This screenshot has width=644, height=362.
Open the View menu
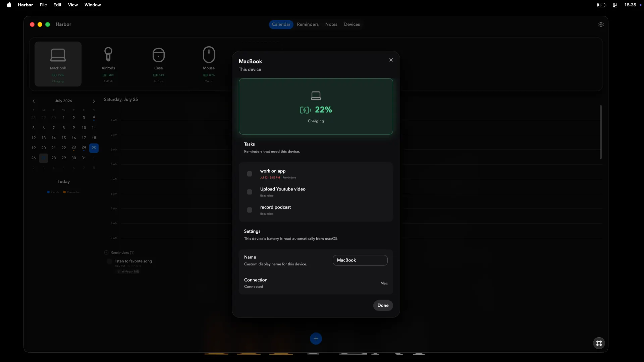73,5
